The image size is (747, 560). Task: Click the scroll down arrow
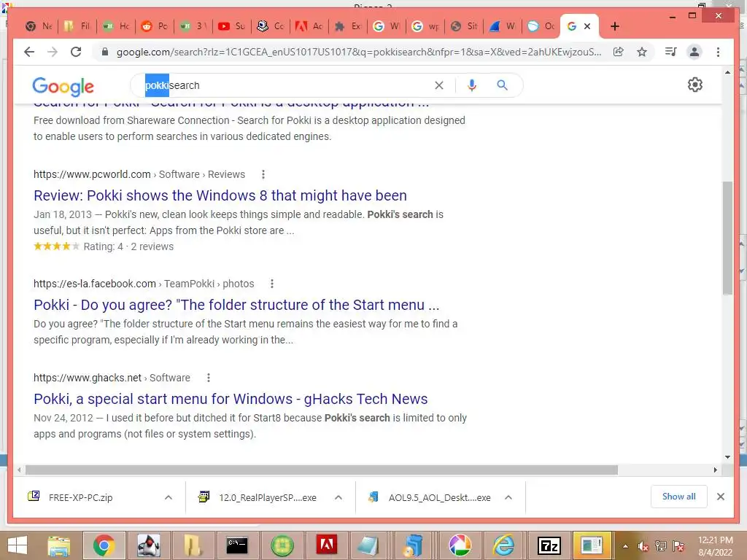(727, 457)
